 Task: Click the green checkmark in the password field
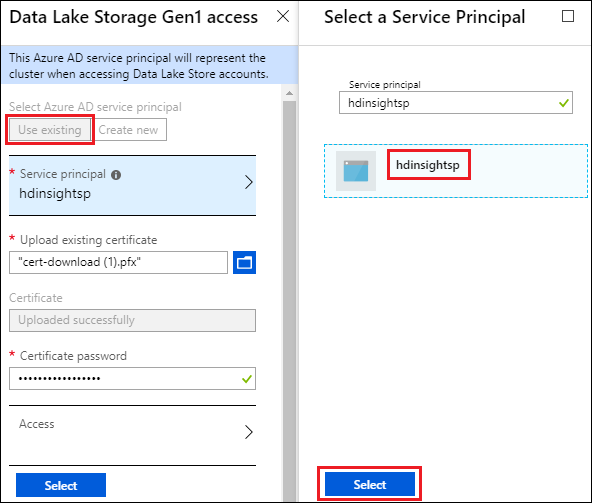(247, 378)
